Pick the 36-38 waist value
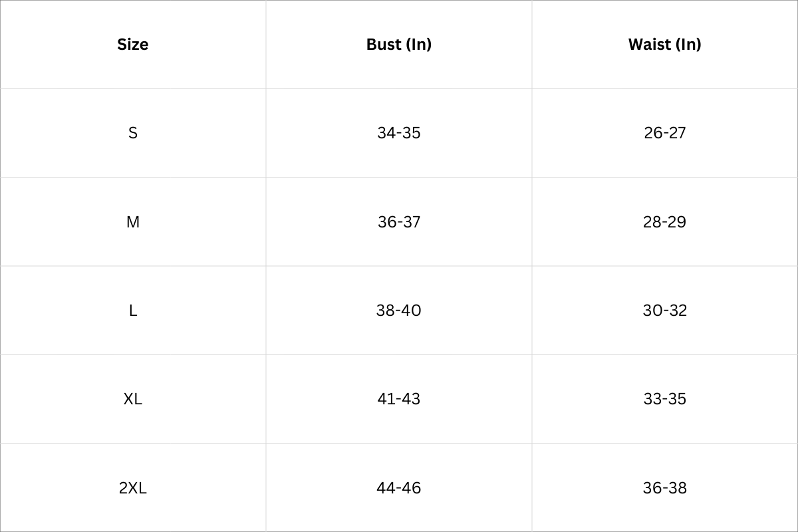798x532 pixels. click(x=665, y=488)
